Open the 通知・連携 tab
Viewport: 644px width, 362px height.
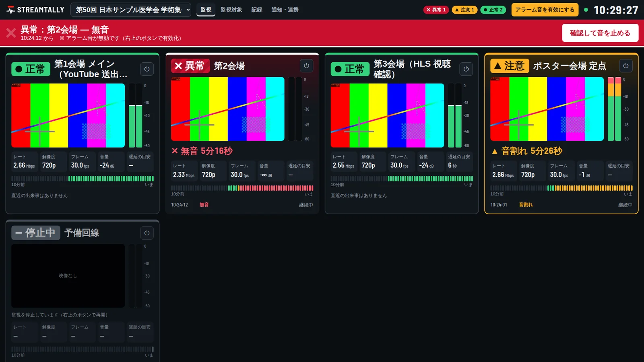pos(285,10)
